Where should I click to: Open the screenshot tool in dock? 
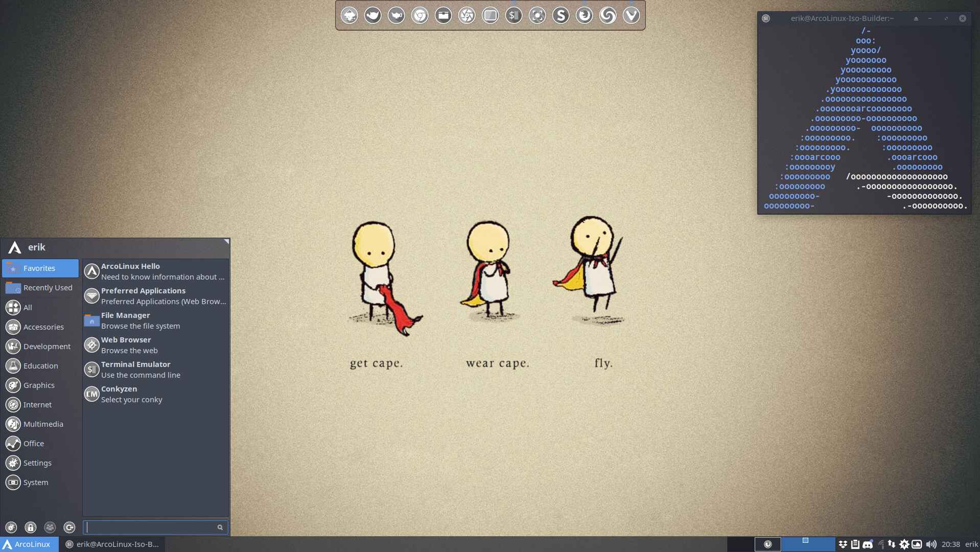point(538,15)
